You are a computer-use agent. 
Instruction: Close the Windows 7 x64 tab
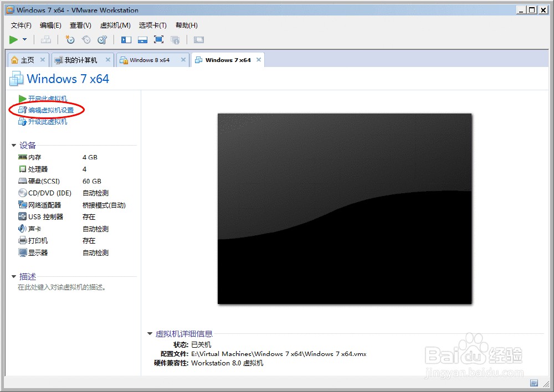click(x=259, y=60)
